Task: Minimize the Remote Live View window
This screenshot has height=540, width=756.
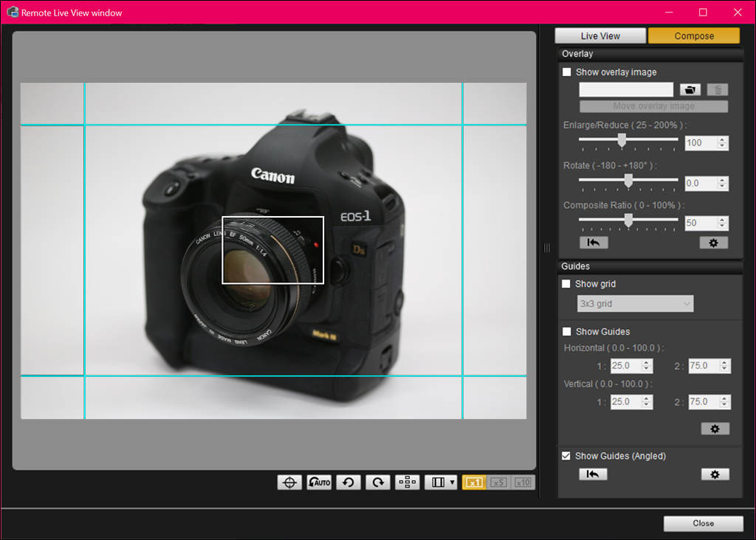Action: pos(669,12)
